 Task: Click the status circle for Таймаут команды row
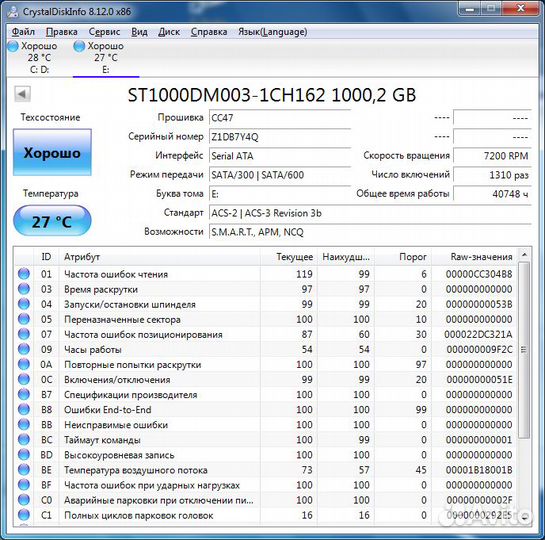coord(24,439)
